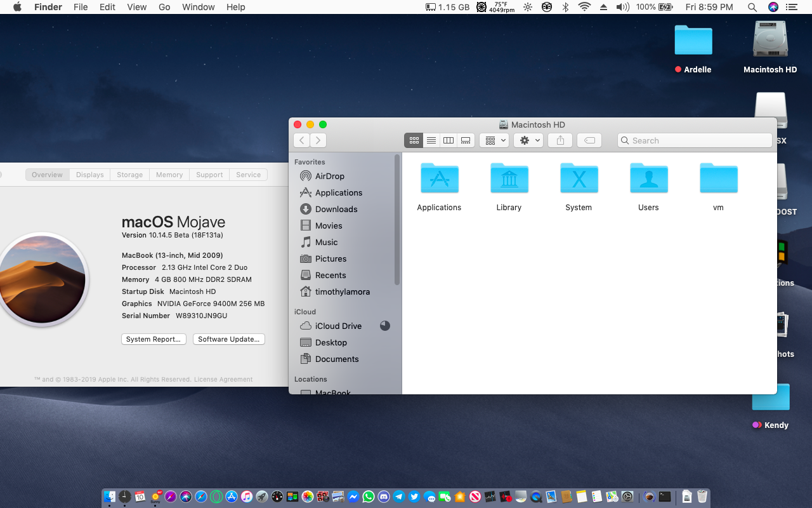
Task: Open the Window menu
Action: [198, 7]
